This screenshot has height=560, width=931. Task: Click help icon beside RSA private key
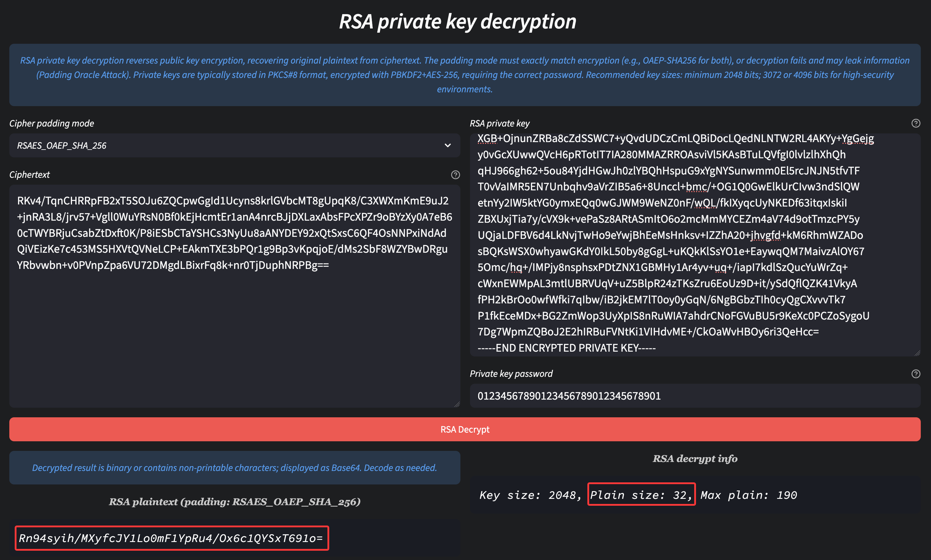point(915,124)
